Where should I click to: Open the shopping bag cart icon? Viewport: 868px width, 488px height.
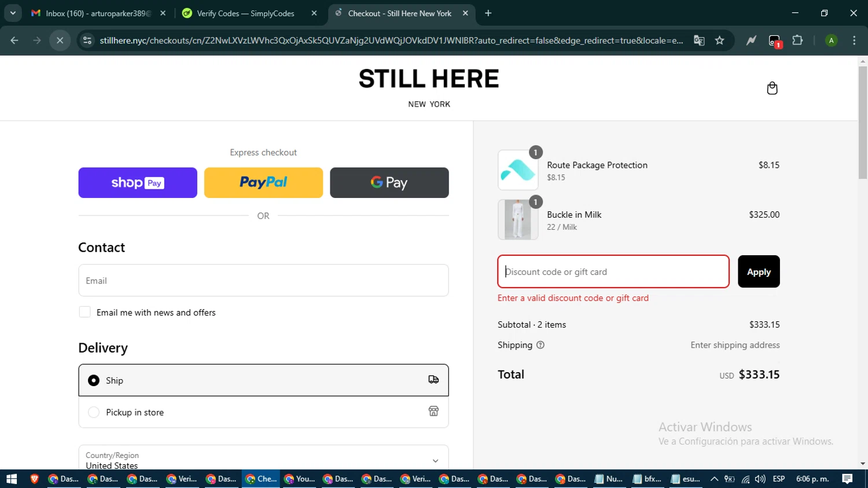(772, 88)
